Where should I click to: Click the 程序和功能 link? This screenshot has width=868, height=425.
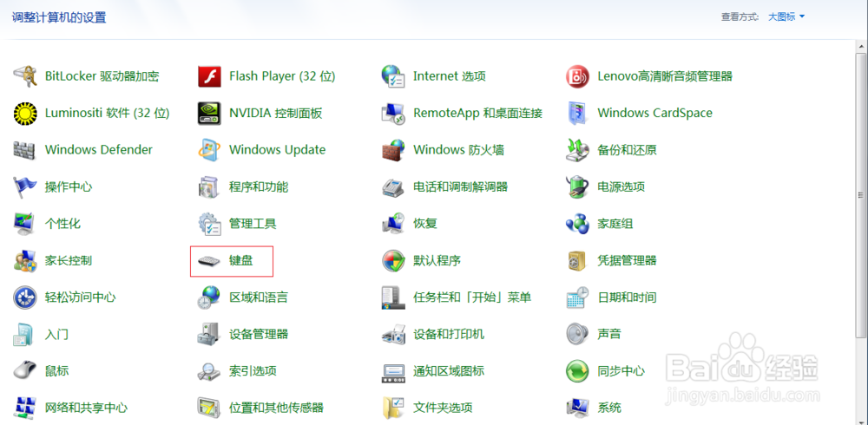259,186
